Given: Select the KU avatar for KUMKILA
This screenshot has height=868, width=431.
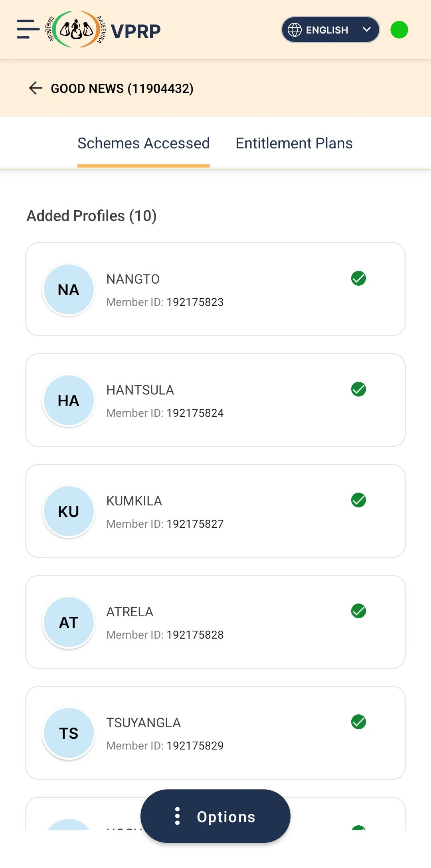Looking at the screenshot, I should tap(69, 511).
